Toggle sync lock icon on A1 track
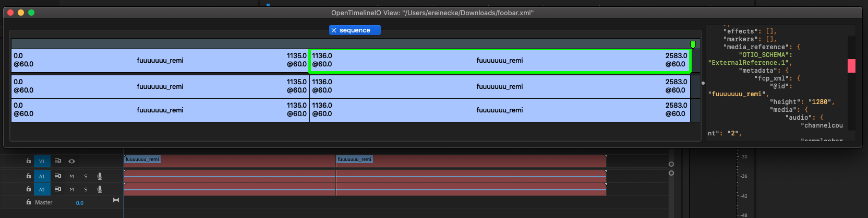 point(58,176)
